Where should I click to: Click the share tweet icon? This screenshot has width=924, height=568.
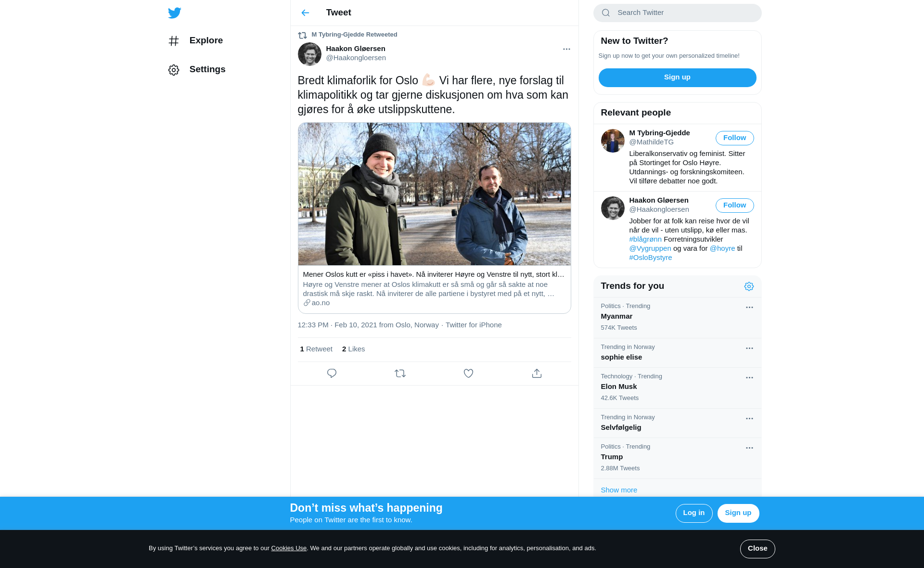pos(537,374)
